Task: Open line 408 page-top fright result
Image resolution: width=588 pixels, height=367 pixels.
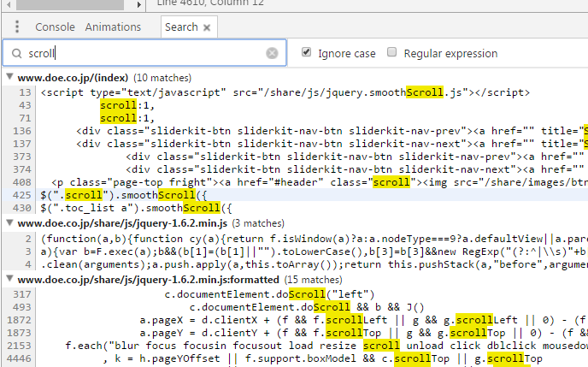Action: 320,182
